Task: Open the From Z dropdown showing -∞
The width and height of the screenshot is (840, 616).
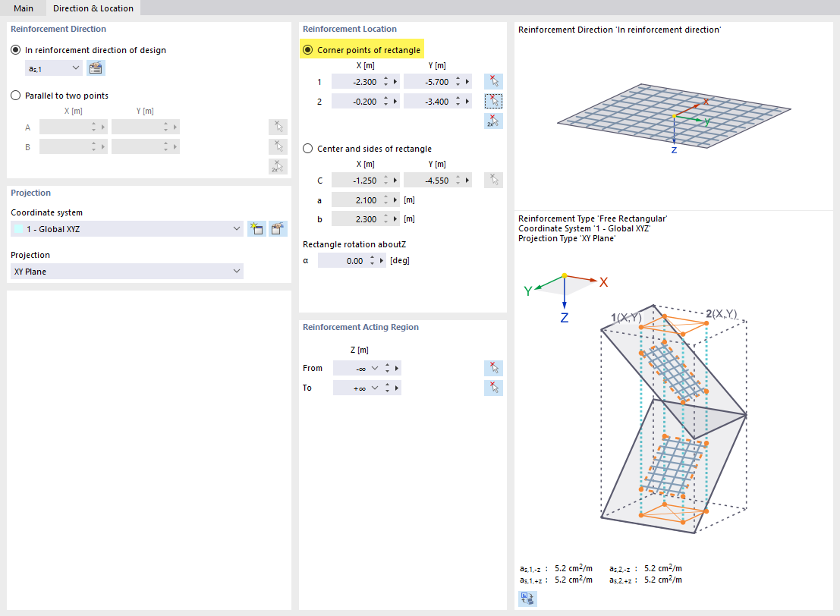Action: 374,369
